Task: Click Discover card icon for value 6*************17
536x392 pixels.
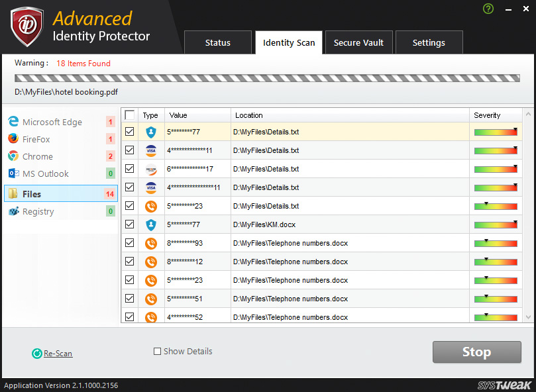Action: click(151, 169)
